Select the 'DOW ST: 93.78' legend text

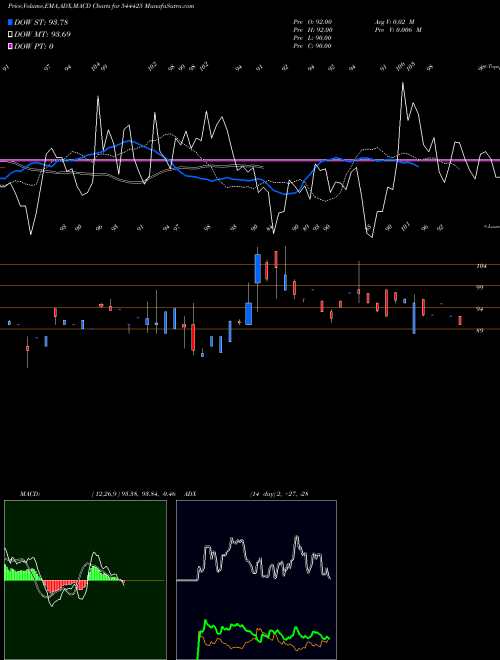pos(41,22)
